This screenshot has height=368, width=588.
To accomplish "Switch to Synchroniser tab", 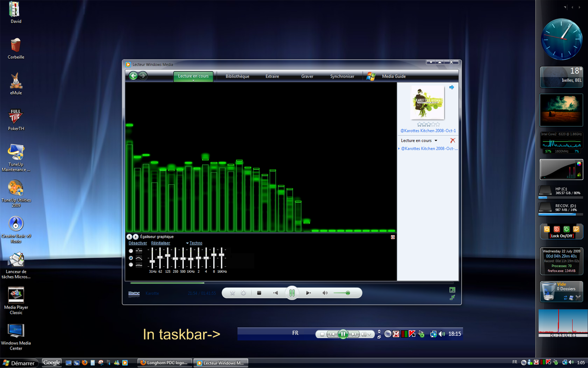I will pos(342,76).
